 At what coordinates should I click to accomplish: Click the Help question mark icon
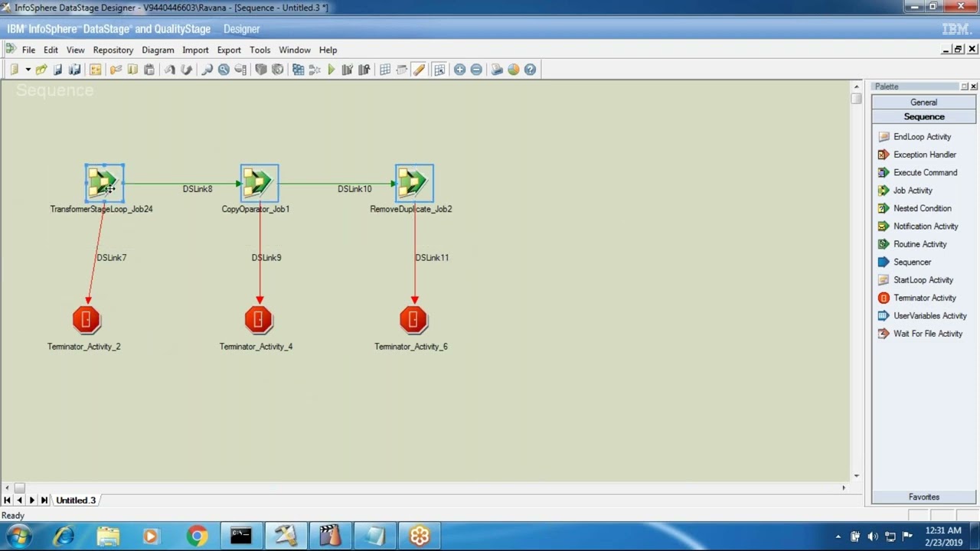tap(530, 70)
